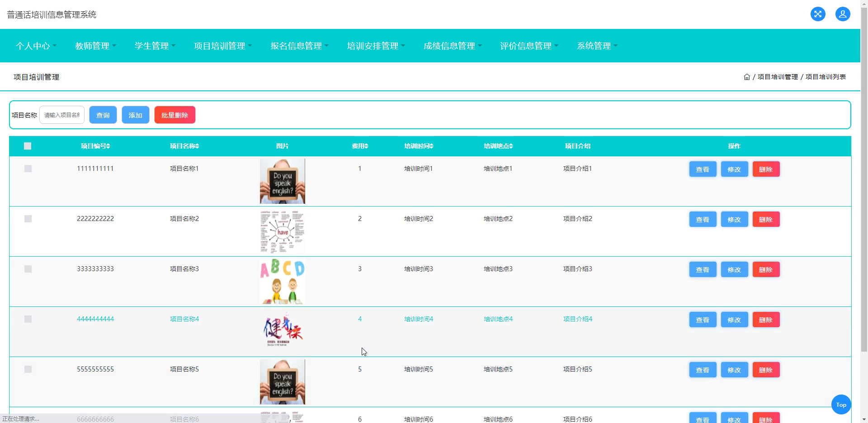The image size is (868, 423).
Task: Check the row 1111111111 checkbox
Action: pyautogui.click(x=28, y=169)
